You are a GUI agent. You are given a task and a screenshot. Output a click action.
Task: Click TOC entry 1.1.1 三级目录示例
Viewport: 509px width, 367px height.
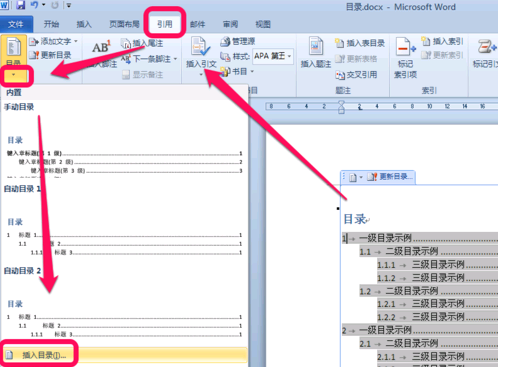coord(437,265)
